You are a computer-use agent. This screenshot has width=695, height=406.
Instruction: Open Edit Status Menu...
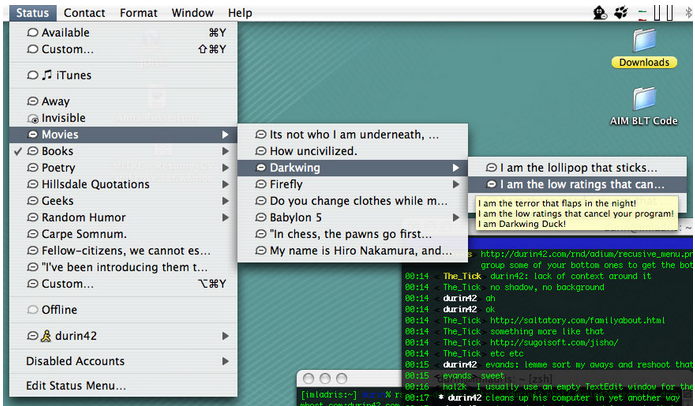123,386
